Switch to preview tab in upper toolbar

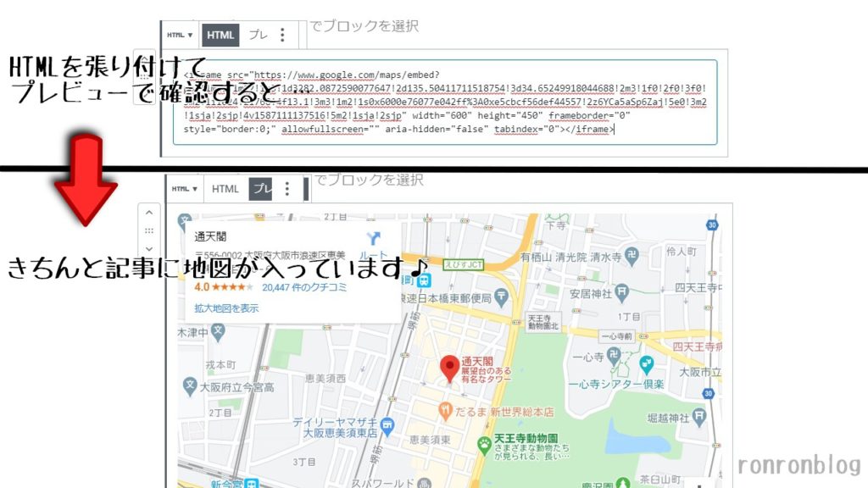(258, 35)
